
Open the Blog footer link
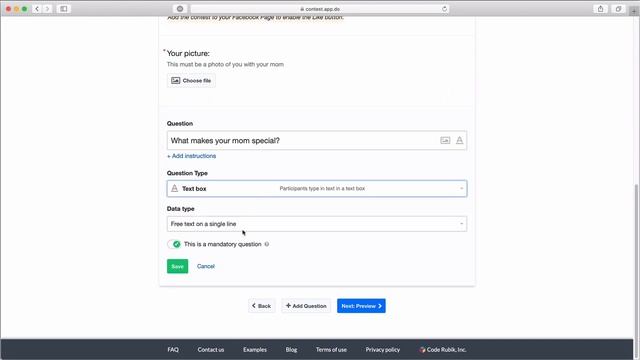tap(291, 350)
